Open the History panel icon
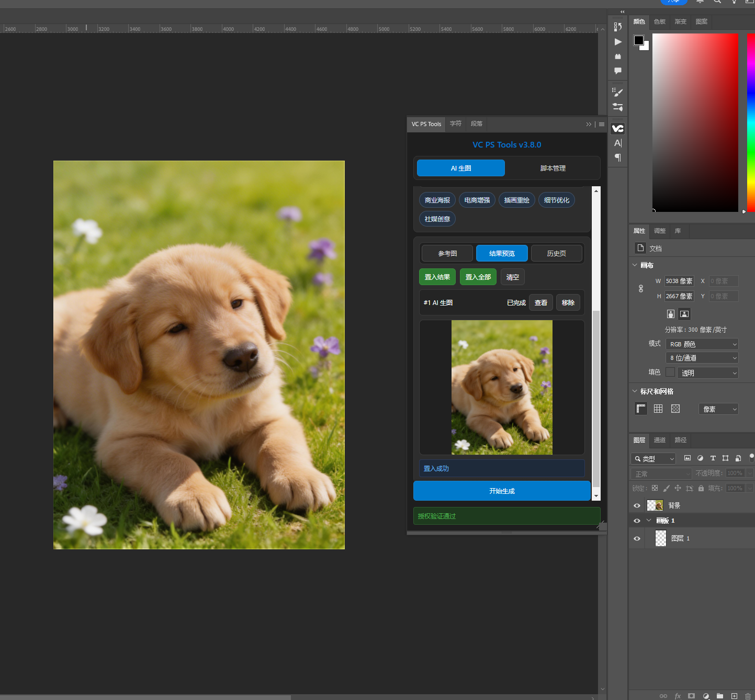 618,27
